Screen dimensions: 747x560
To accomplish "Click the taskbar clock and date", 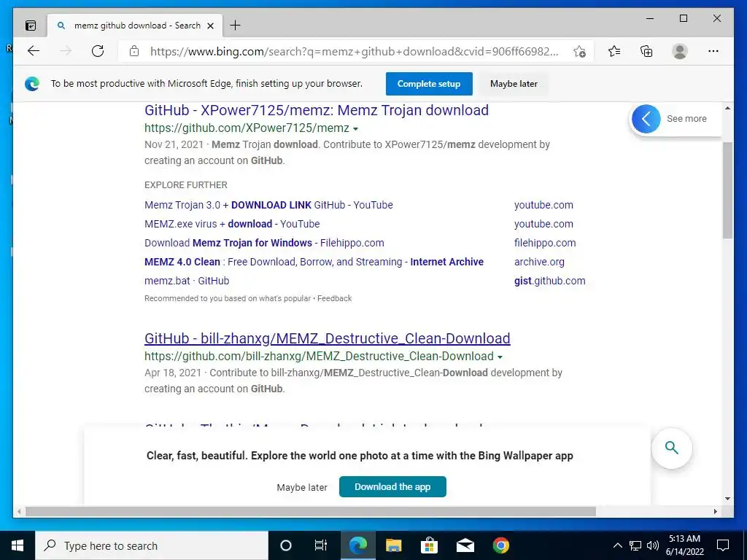I will [x=684, y=545].
